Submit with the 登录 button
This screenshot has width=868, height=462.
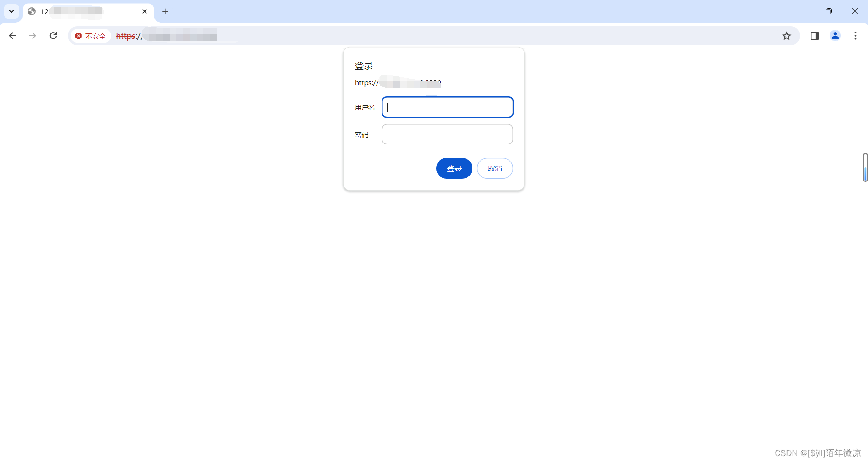point(454,168)
